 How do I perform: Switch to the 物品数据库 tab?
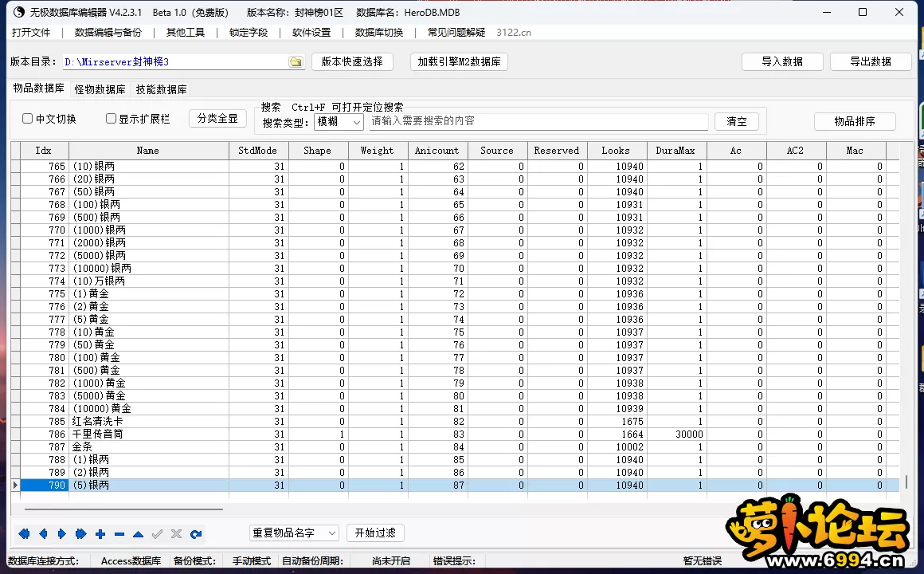tap(39, 88)
